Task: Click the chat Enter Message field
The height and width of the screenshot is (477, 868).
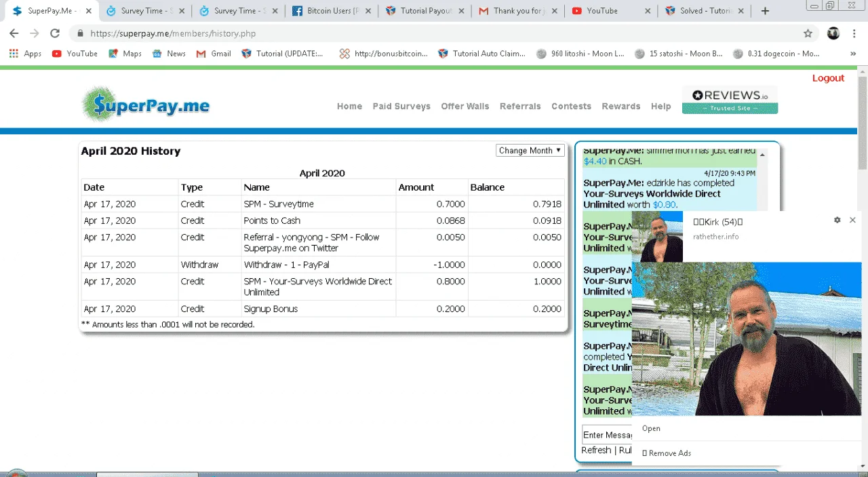Action: [x=607, y=435]
